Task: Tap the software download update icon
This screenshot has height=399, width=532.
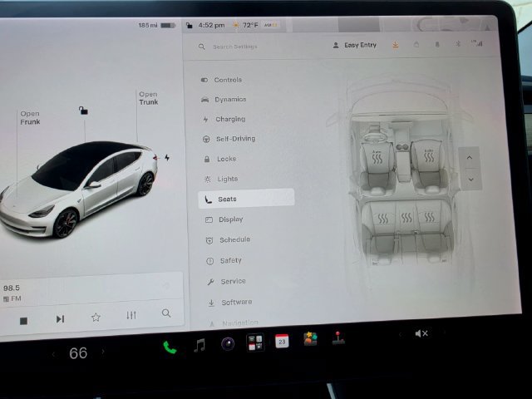Action: (396, 45)
